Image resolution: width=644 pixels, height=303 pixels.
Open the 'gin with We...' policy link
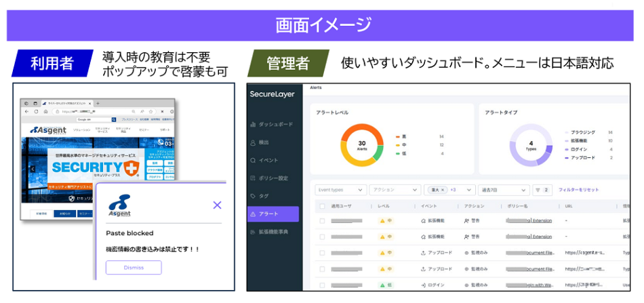(529, 285)
